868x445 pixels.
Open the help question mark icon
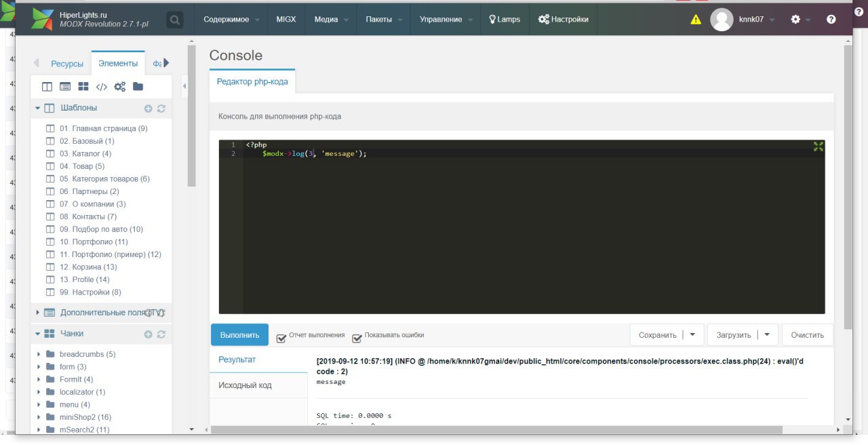pos(831,20)
